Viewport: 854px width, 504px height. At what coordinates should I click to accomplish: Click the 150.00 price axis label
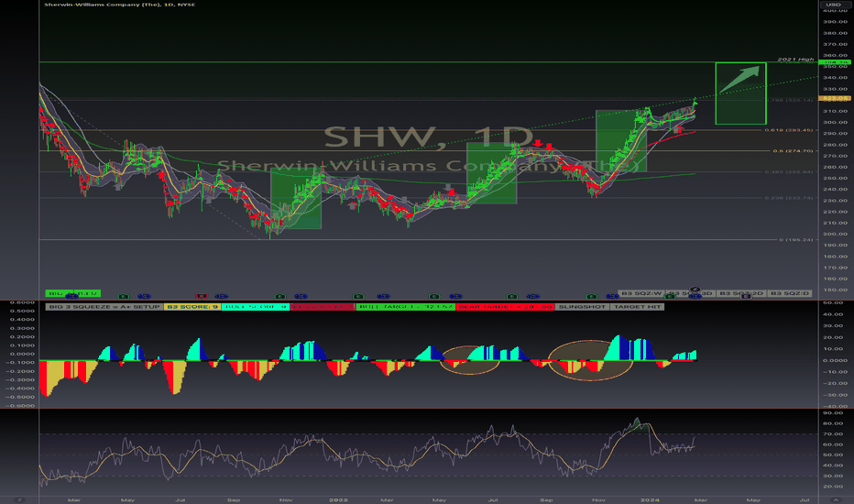click(x=835, y=290)
